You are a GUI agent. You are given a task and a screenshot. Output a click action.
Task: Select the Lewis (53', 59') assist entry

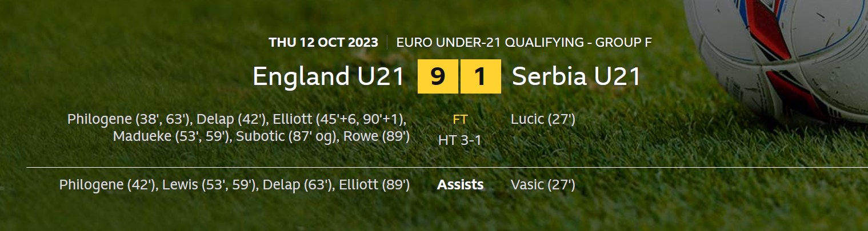(x=209, y=185)
